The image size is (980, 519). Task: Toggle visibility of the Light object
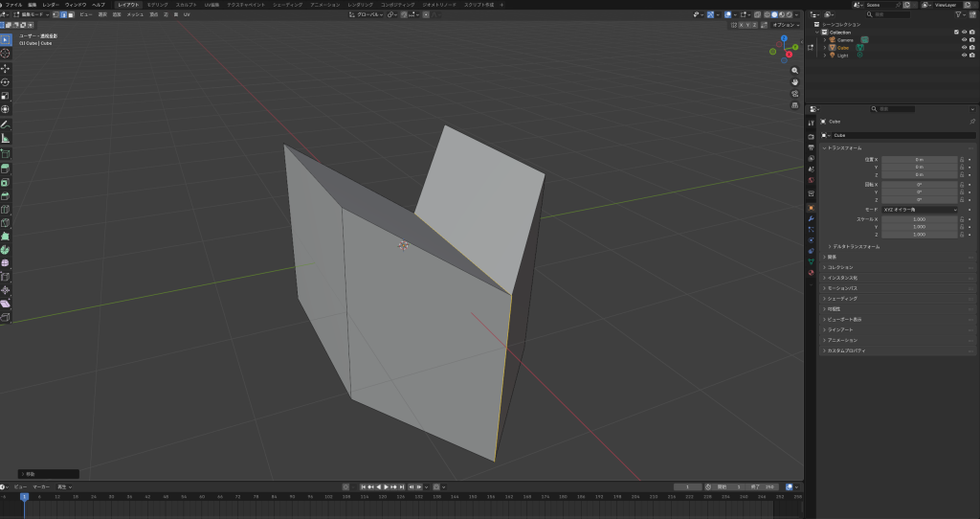[x=964, y=55]
